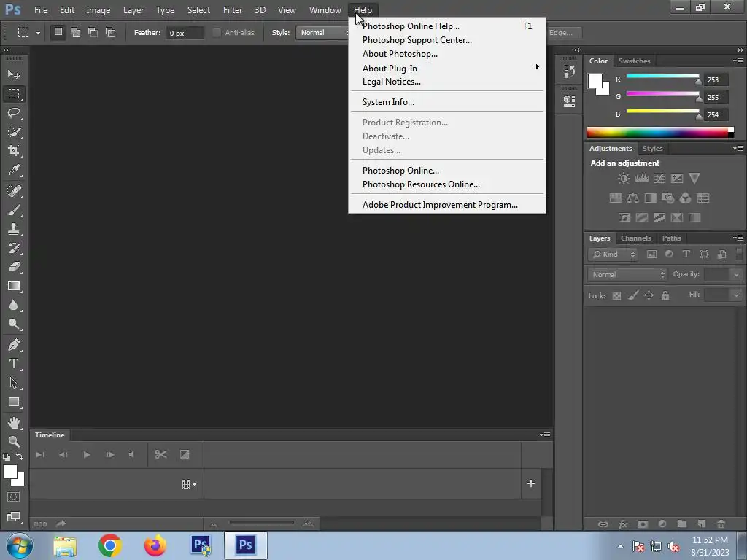Select the Brush tool

pyautogui.click(x=14, y=210)
